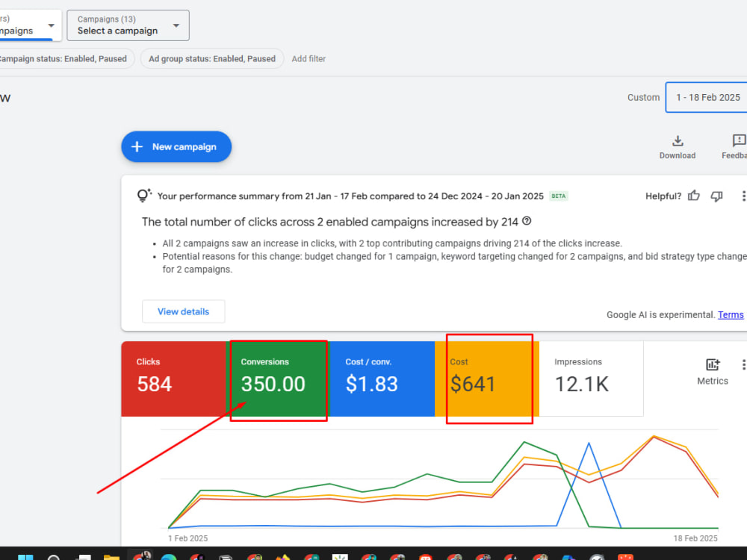The height and width of the screenshot is (560, 747).
Task: Select the red Clicks metric tile
Action: pos(174,379)
